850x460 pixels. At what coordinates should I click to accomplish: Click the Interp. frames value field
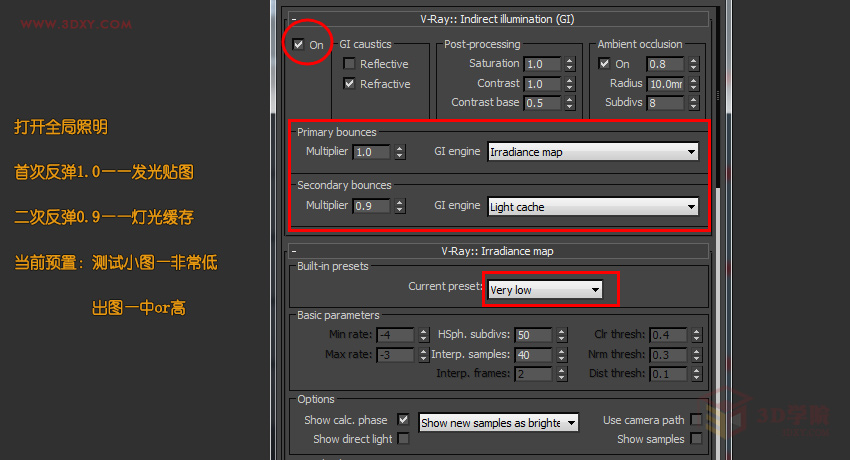pyautogui.click(x=534, y=374)
